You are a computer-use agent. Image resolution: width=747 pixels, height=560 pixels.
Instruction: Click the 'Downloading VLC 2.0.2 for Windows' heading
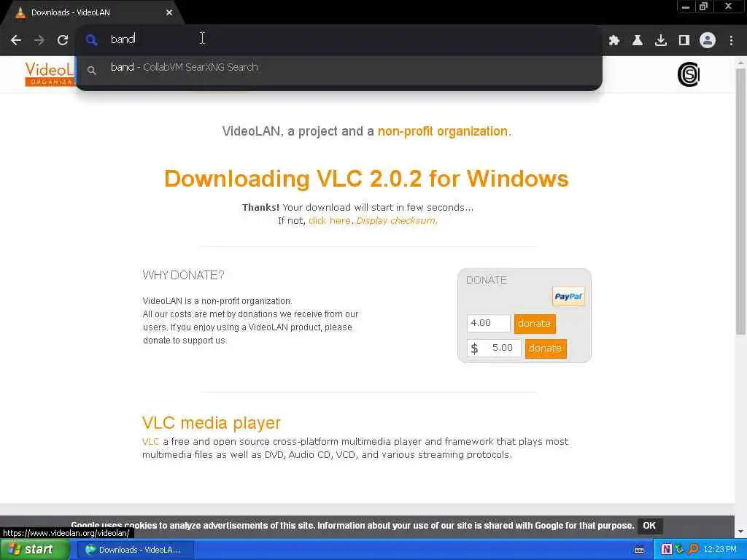click(366, 179)
